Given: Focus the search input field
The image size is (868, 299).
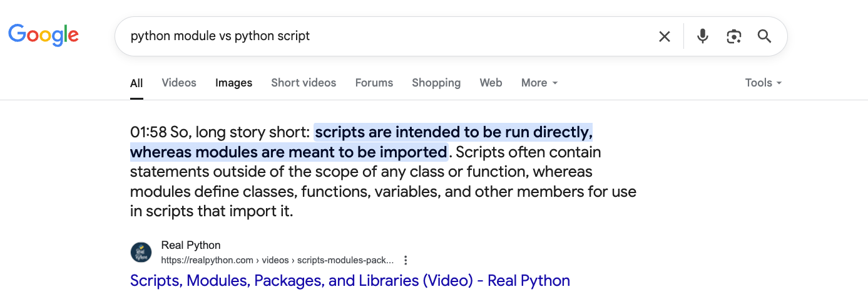Looking at the screenshot, I should [375, 36].
